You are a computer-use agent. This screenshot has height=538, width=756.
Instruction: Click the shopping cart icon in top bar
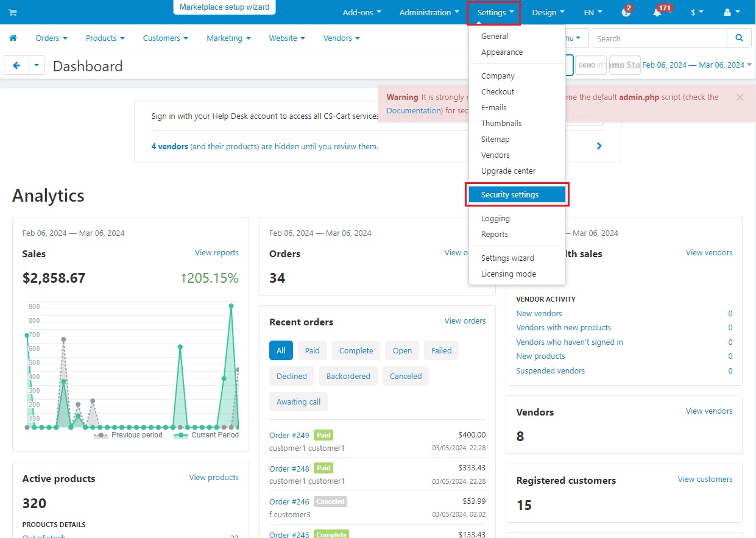pos(12,12)
